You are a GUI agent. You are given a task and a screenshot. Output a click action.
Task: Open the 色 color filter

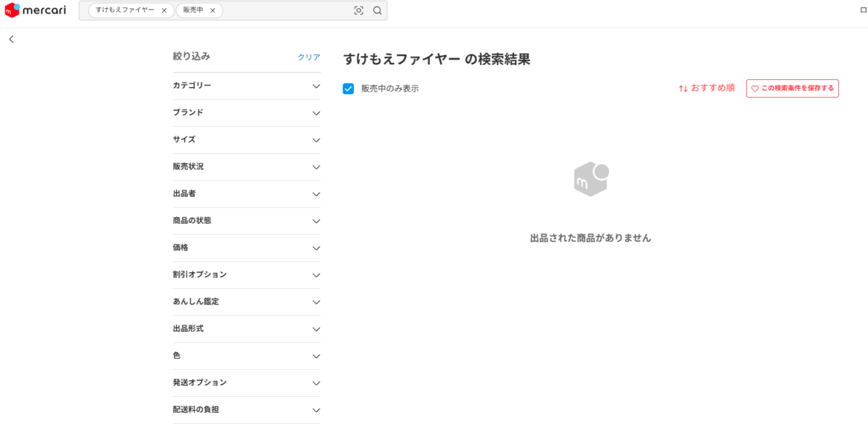(247, 355)
